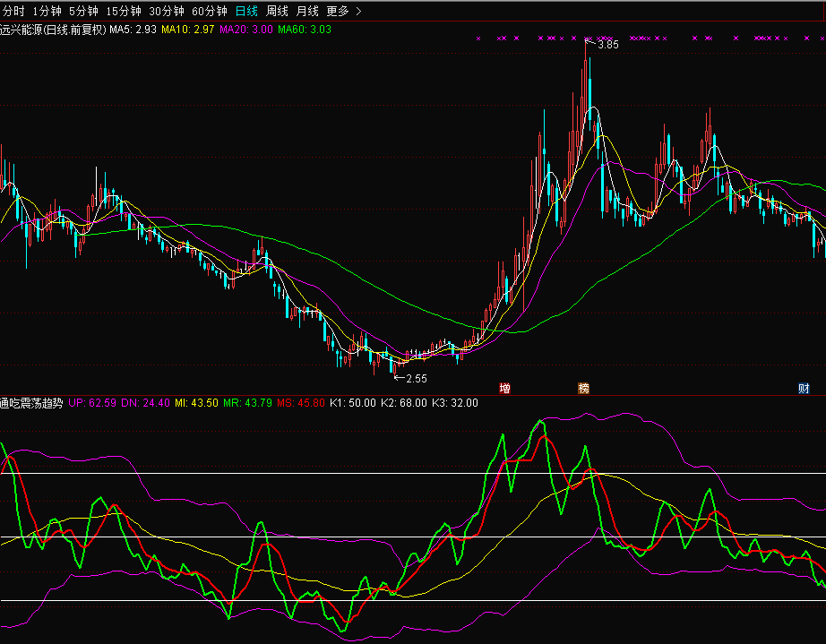Open the 财 event marker

click(804, 389)
